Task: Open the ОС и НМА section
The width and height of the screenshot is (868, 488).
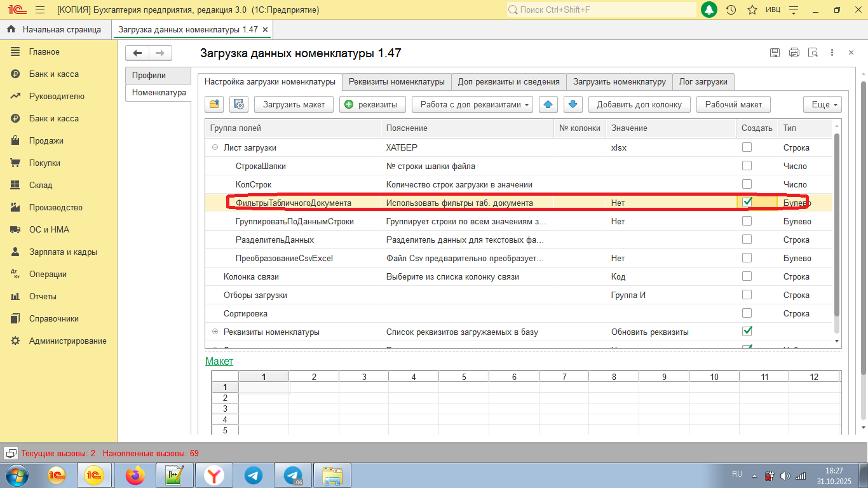Action: [49, 230]
